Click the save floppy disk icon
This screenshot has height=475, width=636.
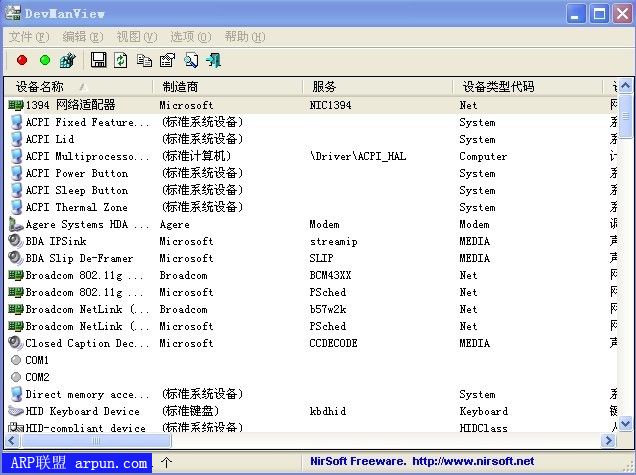[98, 61]
